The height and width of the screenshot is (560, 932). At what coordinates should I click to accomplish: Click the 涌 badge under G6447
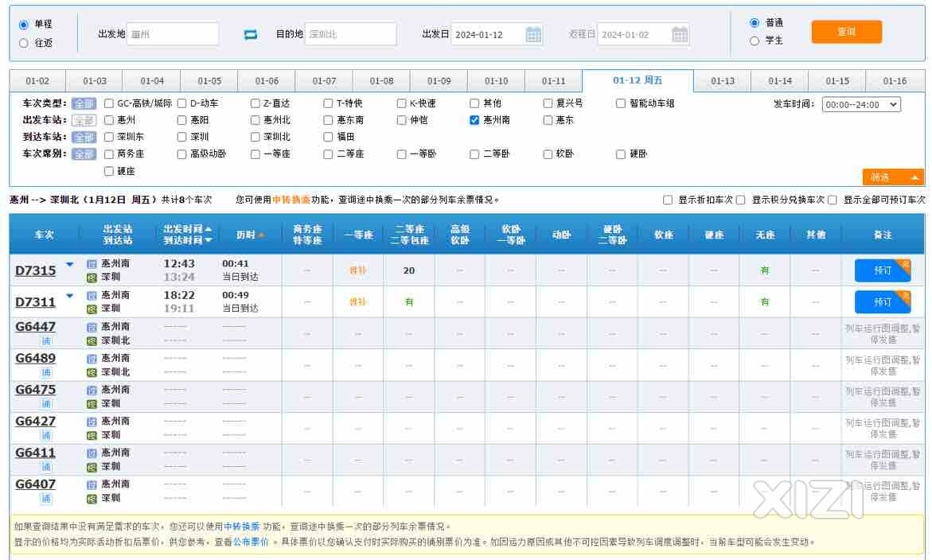pyautogui.click(x=46, y=341)
